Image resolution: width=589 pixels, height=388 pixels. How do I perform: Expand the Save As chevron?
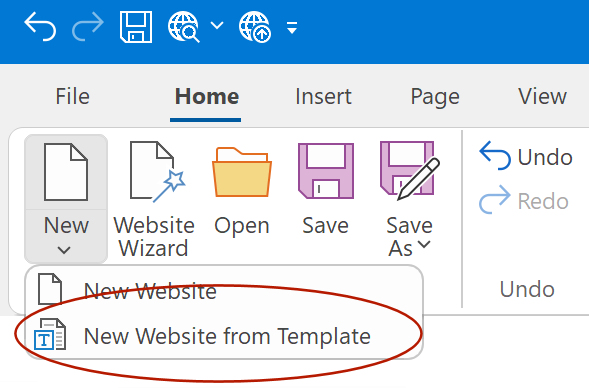424,245
